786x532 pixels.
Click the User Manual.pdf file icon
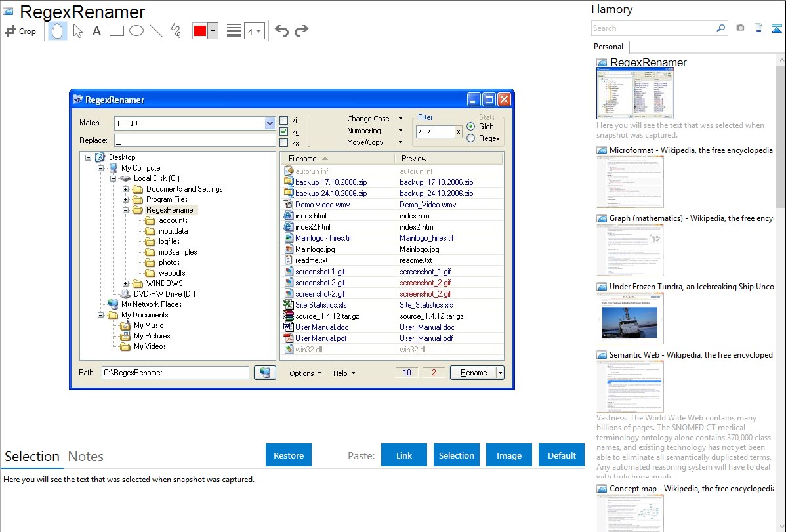coord(288,338)
